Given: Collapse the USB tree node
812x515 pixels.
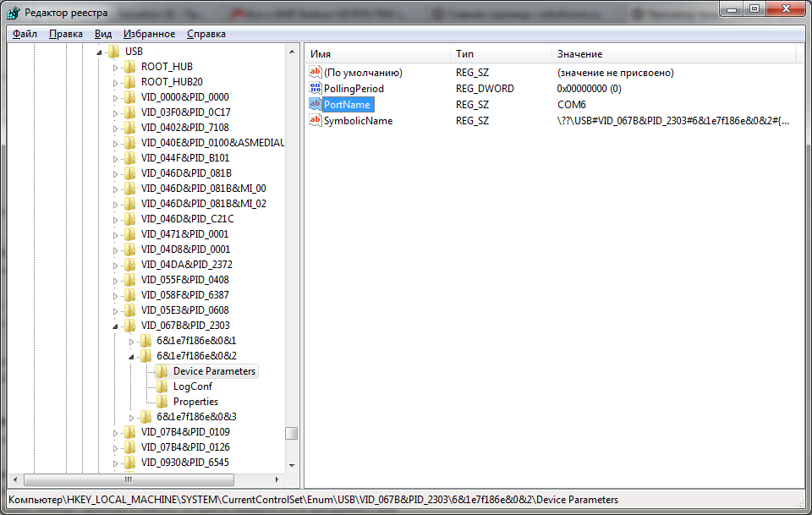Looking at the screenshot, I should 99,52.
